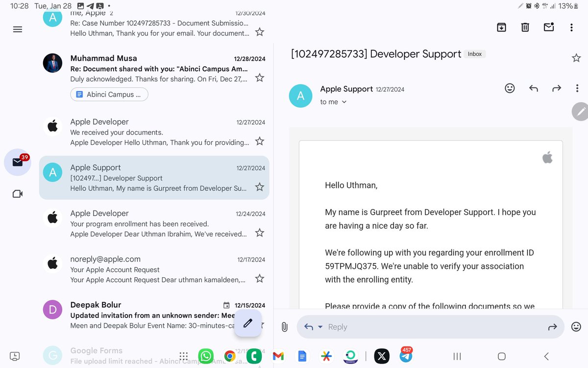Open the green phone app in taskbar
Screen dimensions: 588x368
tap(254, 356)
